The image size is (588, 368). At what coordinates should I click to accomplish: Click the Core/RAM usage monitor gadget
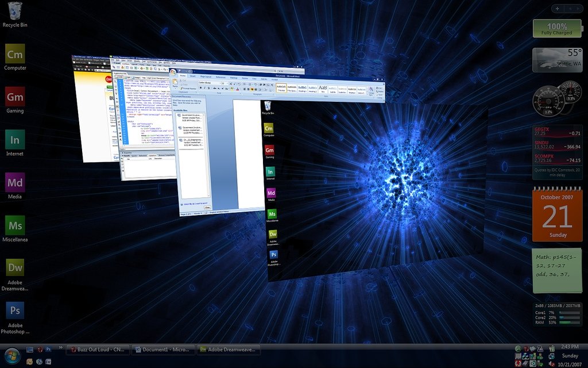[557, 314]
